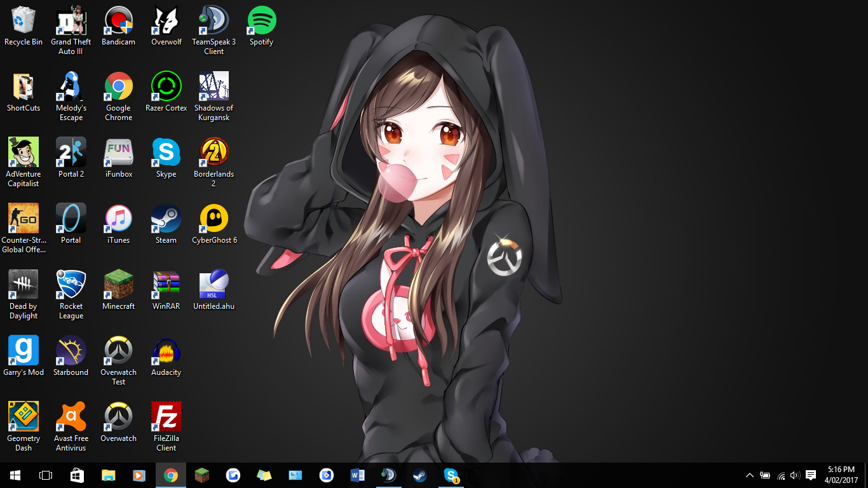
Task: Select the Shadows of Kurgansk shortcut
Action: click(x=214, y=97)
